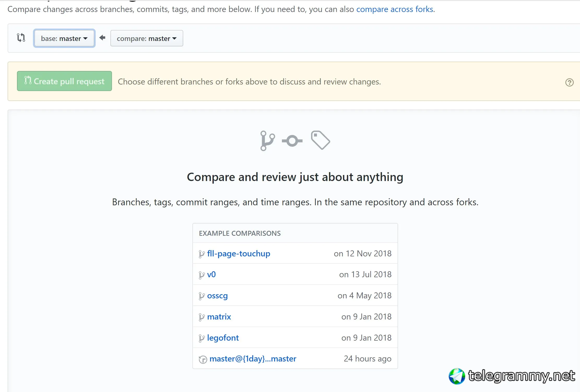Open the master@{1day}...master comparison
The image size is (580, 392).
pos(253,359)
